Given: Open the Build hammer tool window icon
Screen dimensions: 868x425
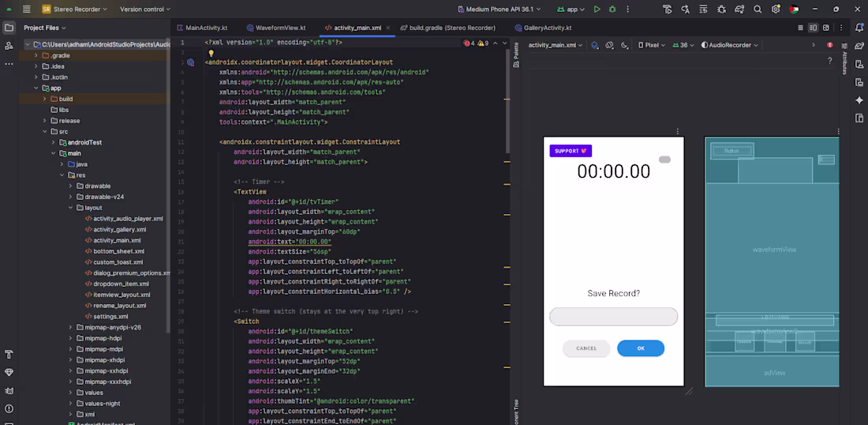Looking at the screenshot, I should 9,354.
